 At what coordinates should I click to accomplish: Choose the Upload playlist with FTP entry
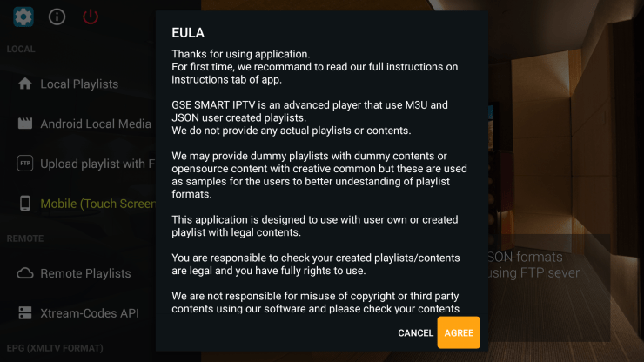[x=97, y=164]
